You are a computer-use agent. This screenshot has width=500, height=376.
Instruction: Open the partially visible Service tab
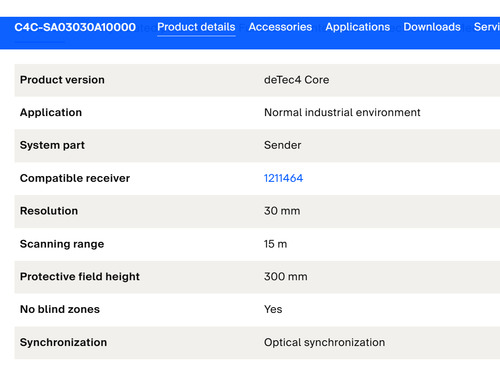487,27
